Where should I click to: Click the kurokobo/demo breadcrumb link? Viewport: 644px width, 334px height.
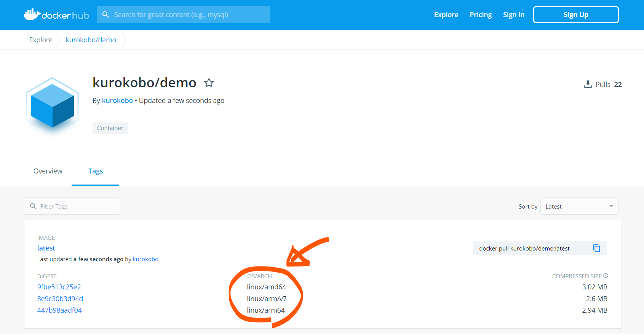(91, 40)
